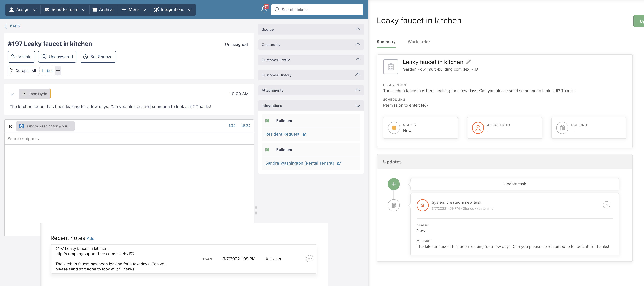
Task: Click the Assign person icon
Action: pos(11,10)
